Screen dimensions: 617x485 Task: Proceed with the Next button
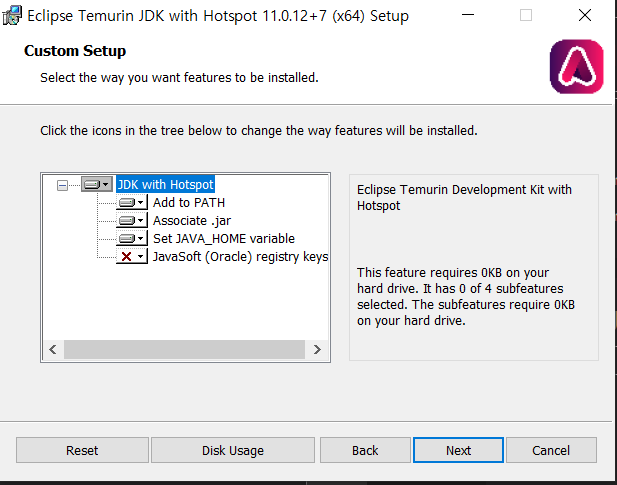(x=458, y=450)
